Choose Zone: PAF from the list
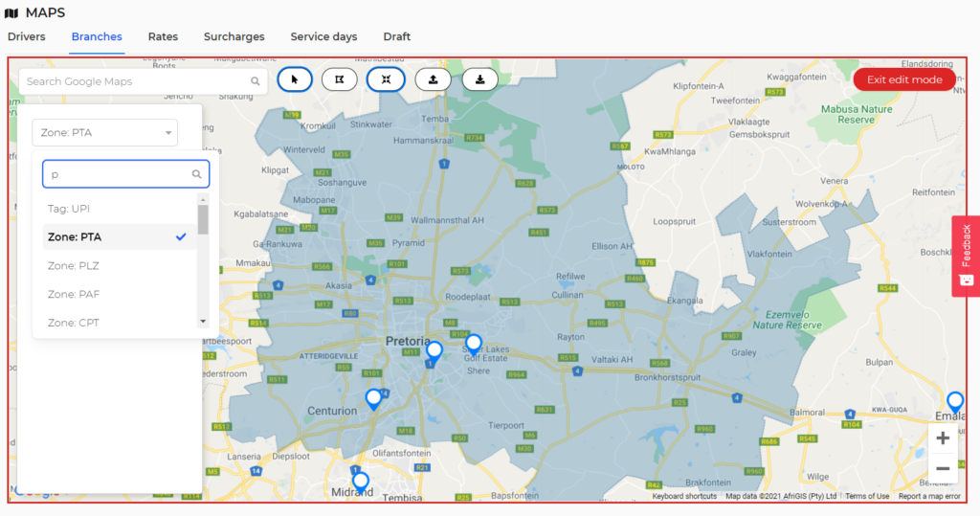980x516 pixels. 120,294
